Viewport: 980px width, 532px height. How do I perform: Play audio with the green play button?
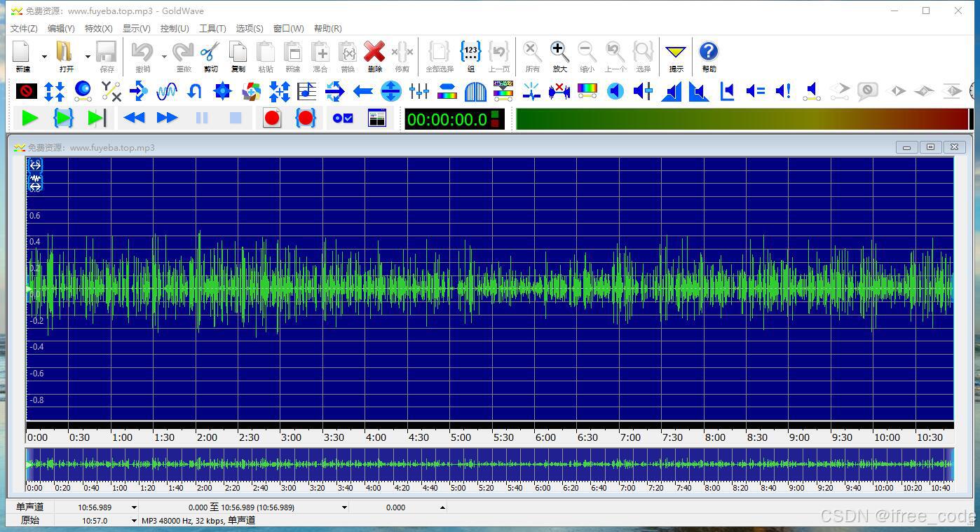pyautogui.click(x=29, y=118)
